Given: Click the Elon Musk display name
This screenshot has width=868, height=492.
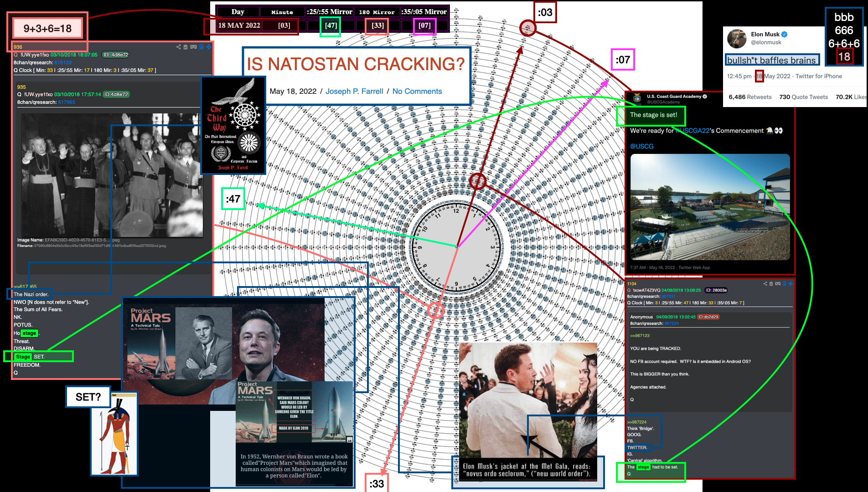Looking at the screenshot, I should point(765,34).
